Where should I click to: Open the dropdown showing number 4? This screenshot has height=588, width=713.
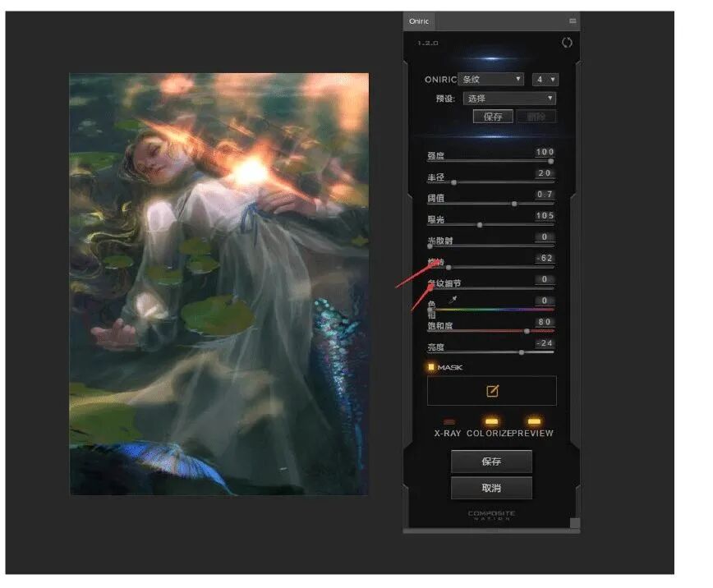click(545, 80)
